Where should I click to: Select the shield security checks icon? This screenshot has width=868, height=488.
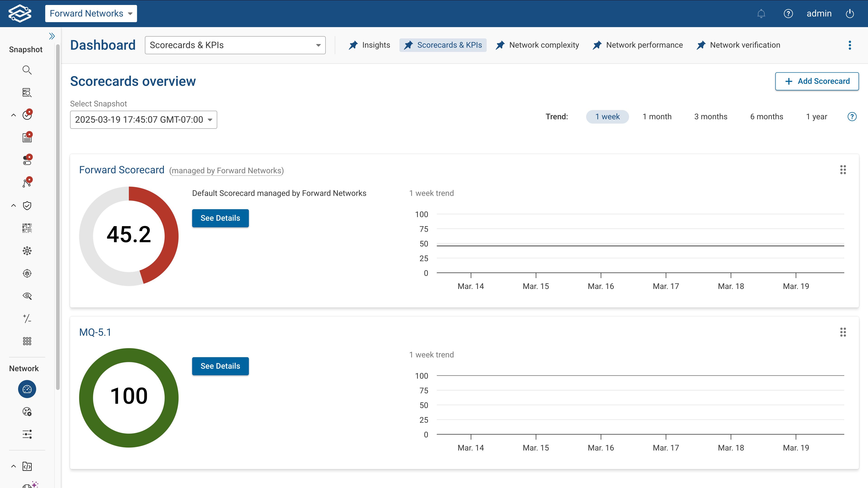click(27, 205)
